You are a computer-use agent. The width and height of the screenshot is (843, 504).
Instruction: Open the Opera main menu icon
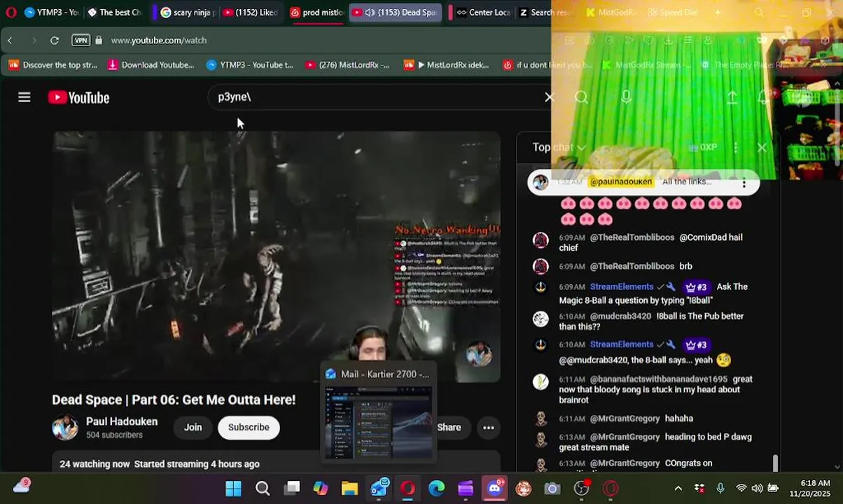pos(11,13)
